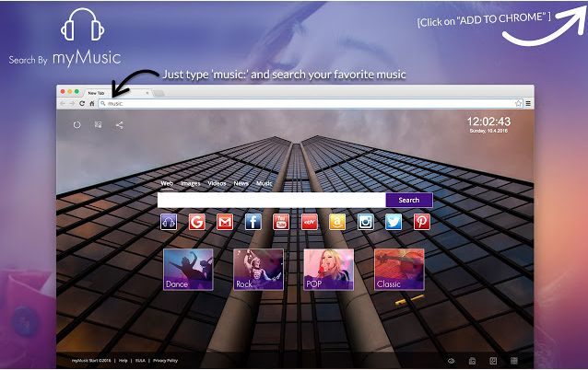Open the Classic music thumbnail
588x370 pixels.
click(x=399, y=270)
